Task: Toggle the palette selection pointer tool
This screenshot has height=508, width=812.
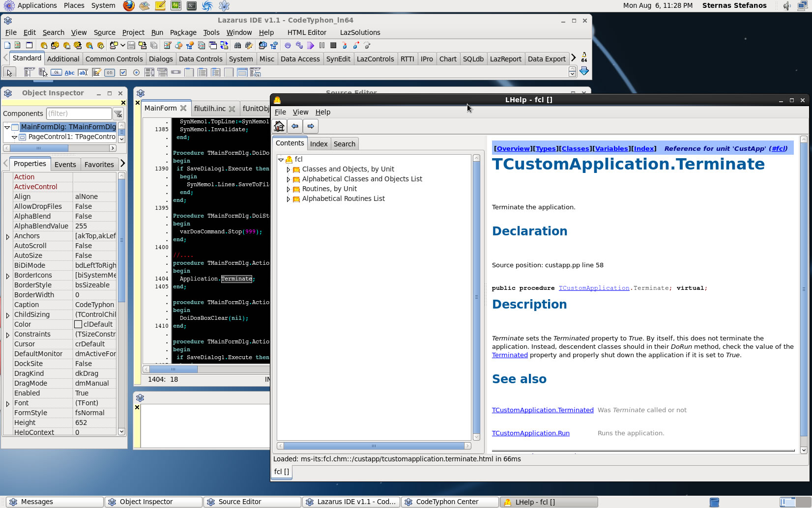Action: click(x=9, y=73)
